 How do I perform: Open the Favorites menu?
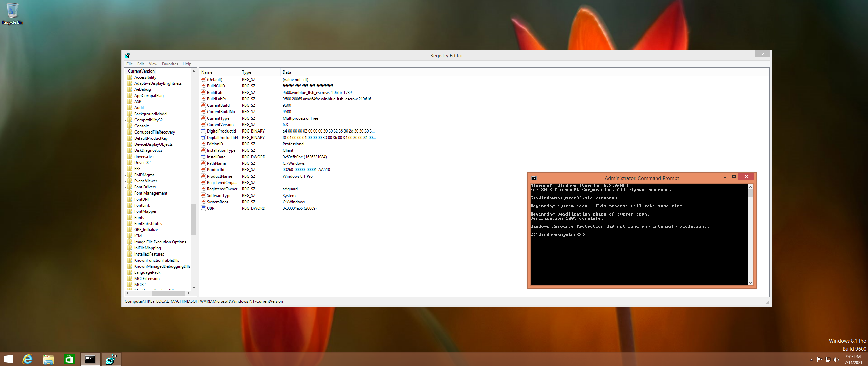tap(170, 64)
